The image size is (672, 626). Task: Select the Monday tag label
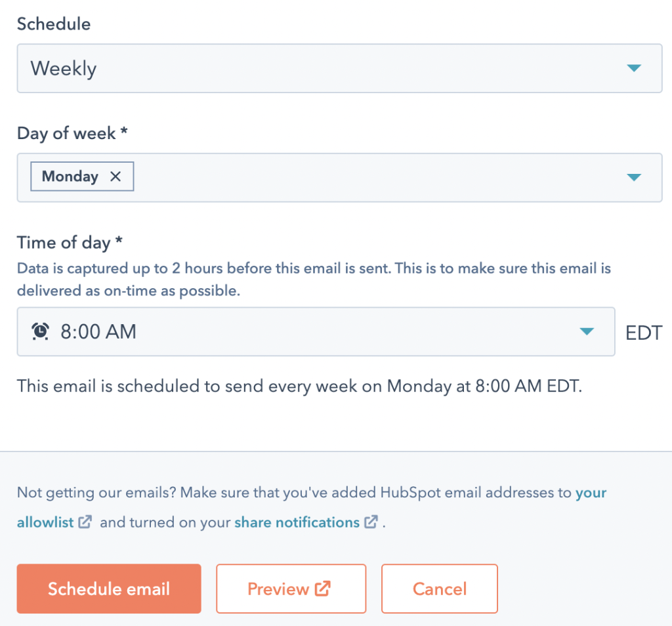70,177
